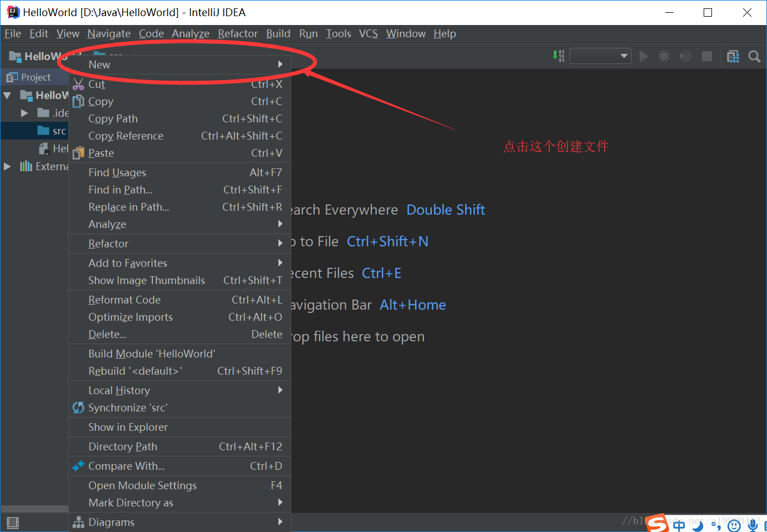767x532 pixels.
Task: Expand the Local History submenu
Action: [x=180, y=390]
